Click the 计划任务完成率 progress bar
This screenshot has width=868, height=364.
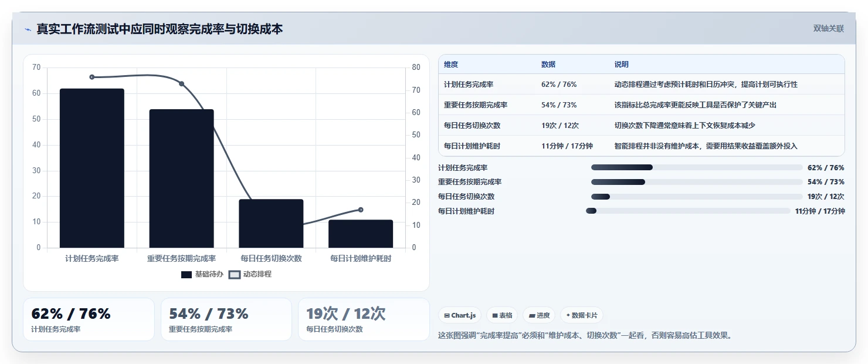click(697, 167)
